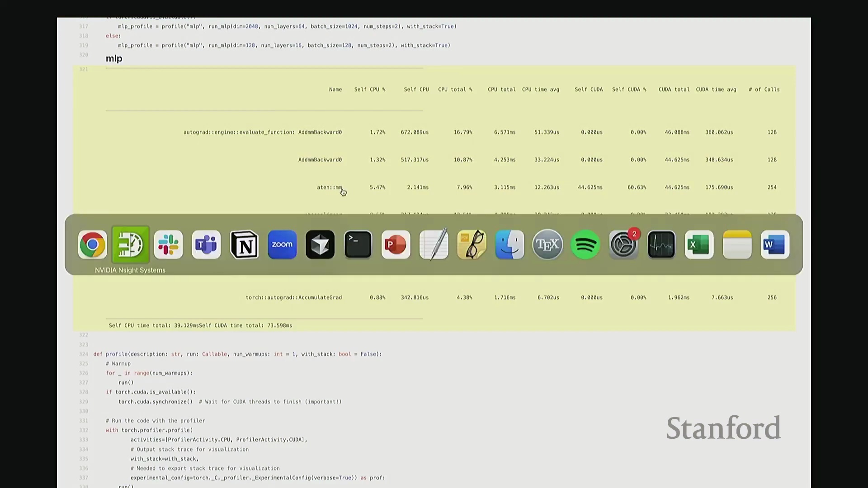Screen dimensions: 868x488
Task: Select the Notion app icon
Action: pos(244,245)
